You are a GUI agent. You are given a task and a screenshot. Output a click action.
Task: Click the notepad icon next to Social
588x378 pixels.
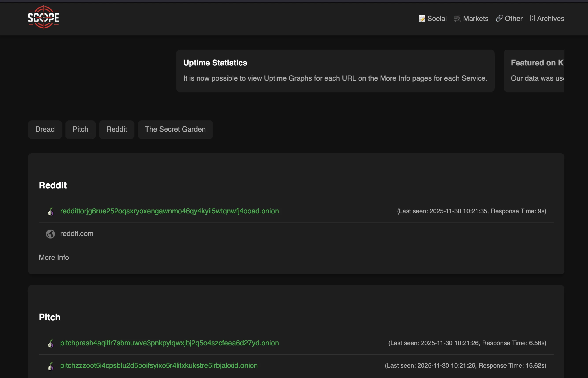tap(422, 19)
